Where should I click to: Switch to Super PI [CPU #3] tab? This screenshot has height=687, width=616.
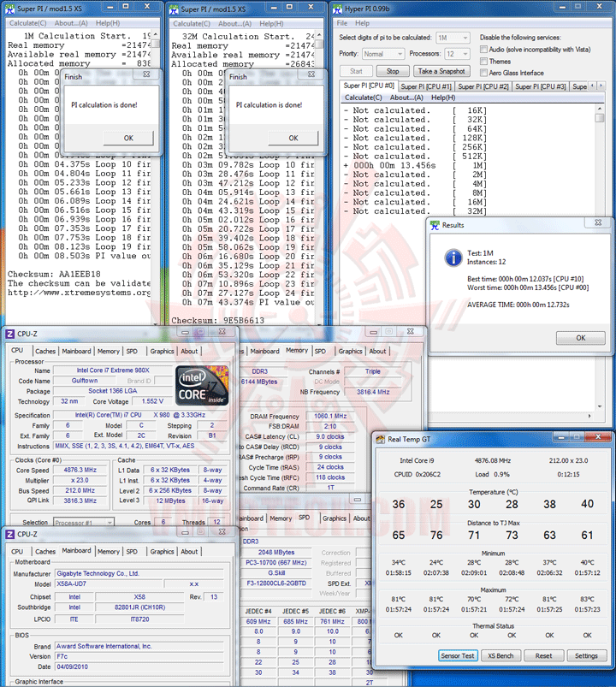pos(540,86)
